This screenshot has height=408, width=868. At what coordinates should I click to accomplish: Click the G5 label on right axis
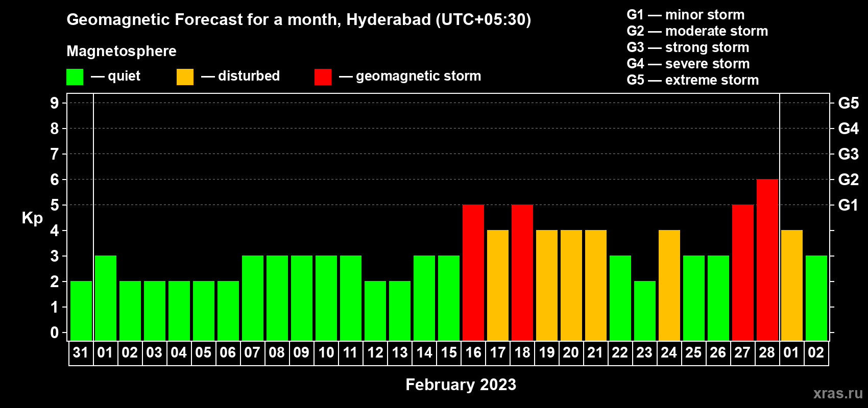[x=849, y=103]
